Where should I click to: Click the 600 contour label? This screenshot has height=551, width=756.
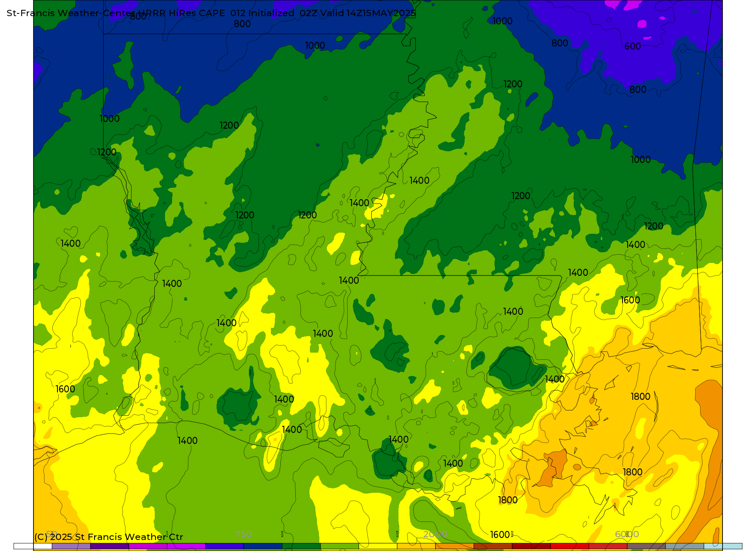tap(633, 46)
